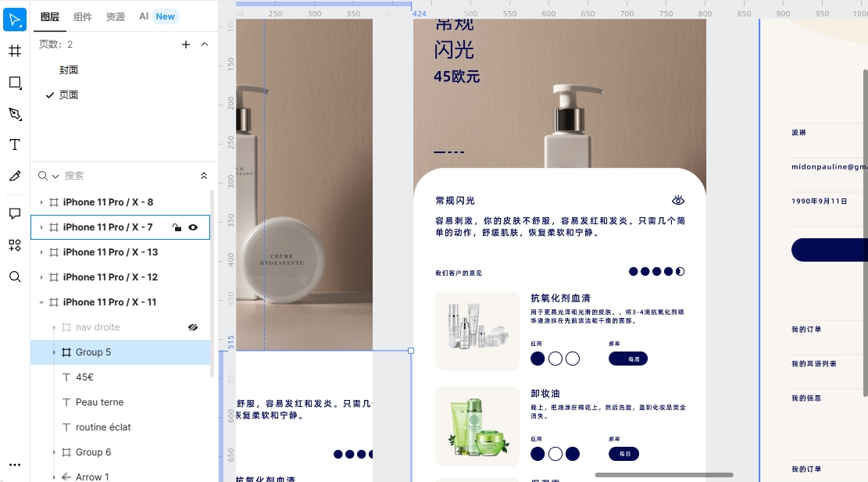Click the Group 5 layer icon
The image size is (868, 482).
(x=66, y=352)
